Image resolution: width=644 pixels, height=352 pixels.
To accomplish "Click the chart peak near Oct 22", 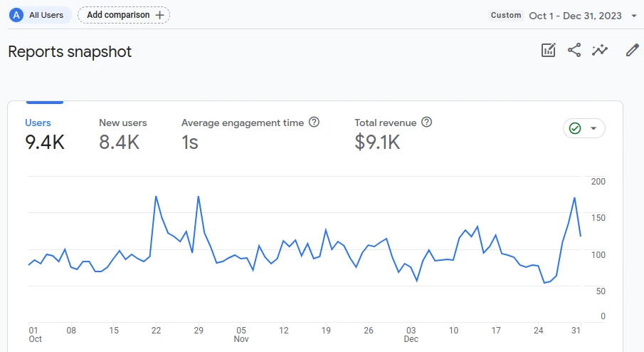I will 156,197.
